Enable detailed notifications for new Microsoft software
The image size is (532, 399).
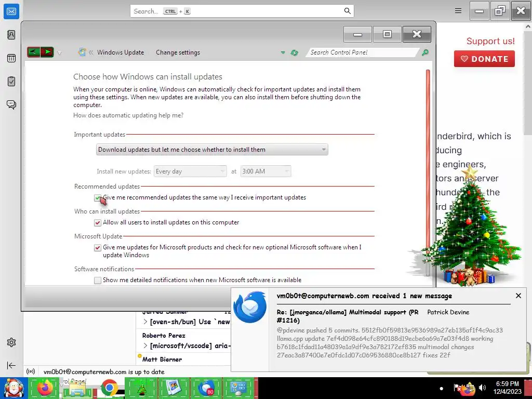click(x=98, y=280)
